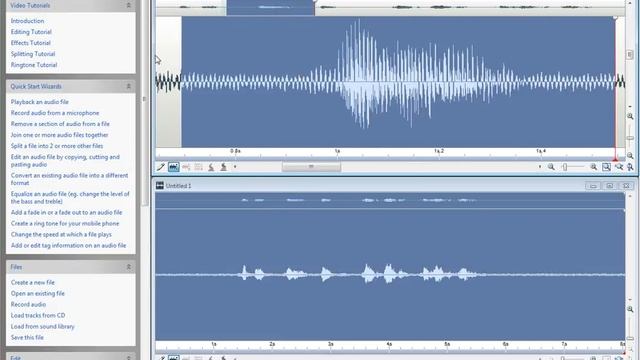Collapse the Quick Start Wizards panel

coord(129,86)
